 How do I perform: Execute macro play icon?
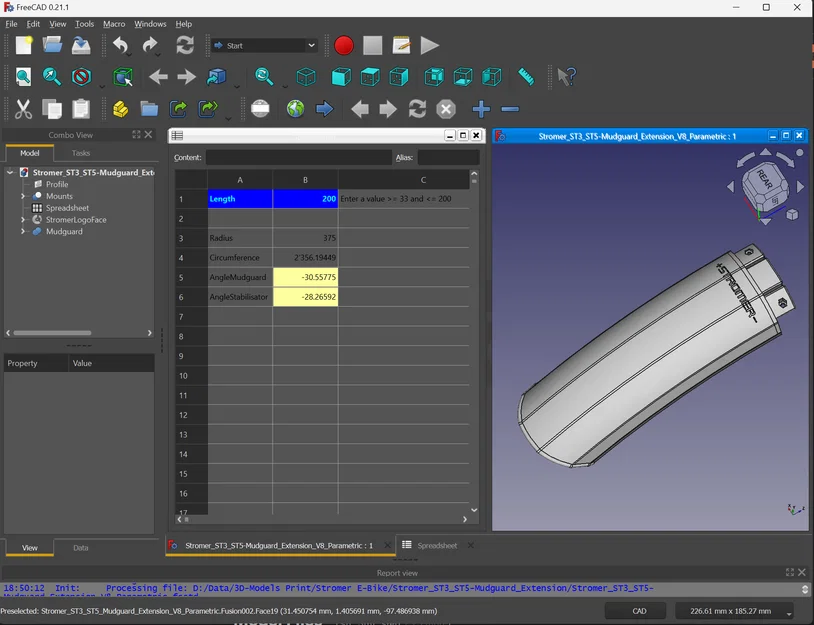[x=429, y=46]
